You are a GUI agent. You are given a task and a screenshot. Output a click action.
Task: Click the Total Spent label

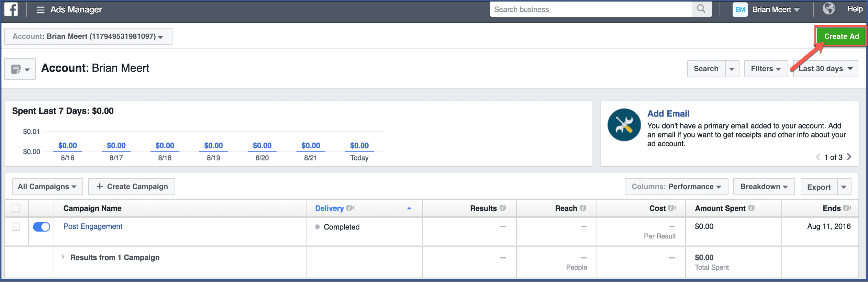click(x=712, y=267)
